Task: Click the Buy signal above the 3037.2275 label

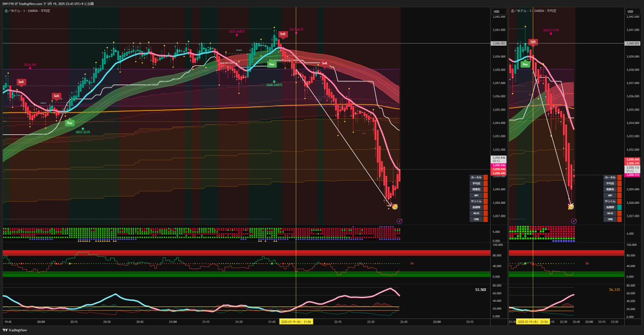Action: click(x=70, y=123)
